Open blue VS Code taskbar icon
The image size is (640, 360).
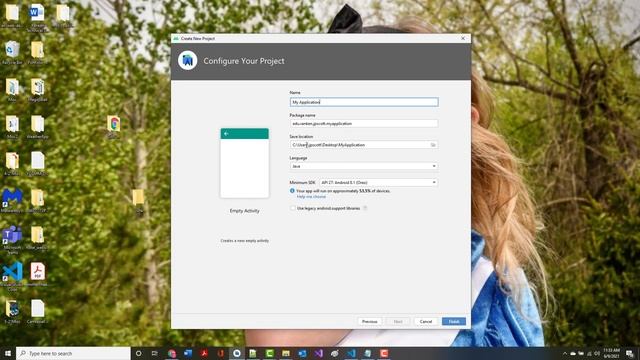pos(351,353)
